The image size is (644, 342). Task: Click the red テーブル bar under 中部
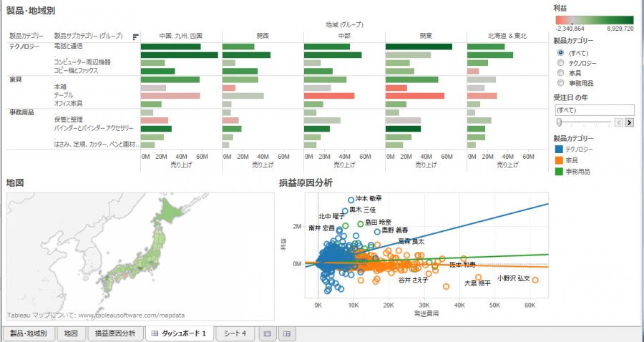pos(329,96)
